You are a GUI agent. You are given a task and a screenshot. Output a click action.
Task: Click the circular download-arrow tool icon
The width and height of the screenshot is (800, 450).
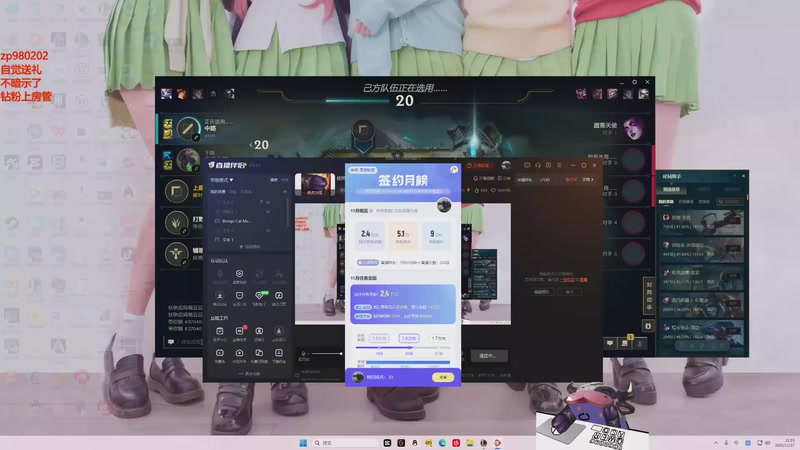point(219,295)
